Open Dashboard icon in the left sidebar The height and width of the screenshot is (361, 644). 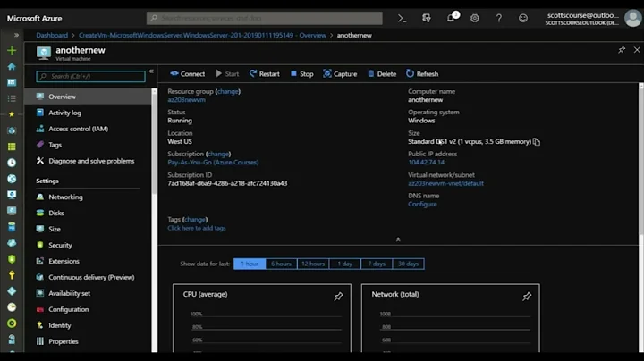point(12,82)
